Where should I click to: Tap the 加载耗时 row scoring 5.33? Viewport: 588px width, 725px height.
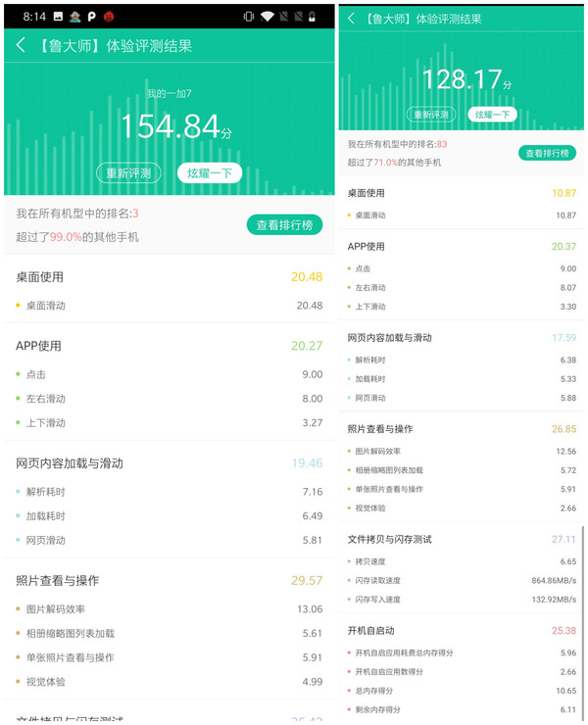coord(462,379)
